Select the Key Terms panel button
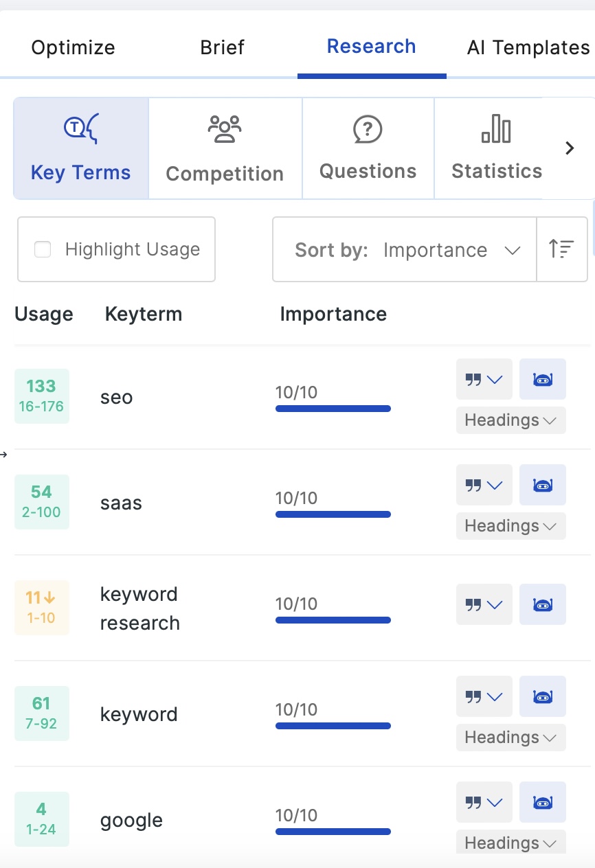The height and width of the screenshot is (868, 595). pyautogui.click(x=81, y=148)
